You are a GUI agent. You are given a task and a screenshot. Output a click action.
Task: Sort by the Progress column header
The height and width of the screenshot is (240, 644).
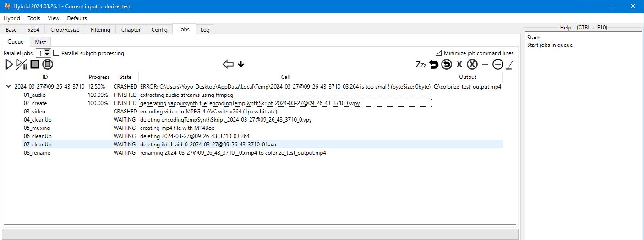coord(99,77)
